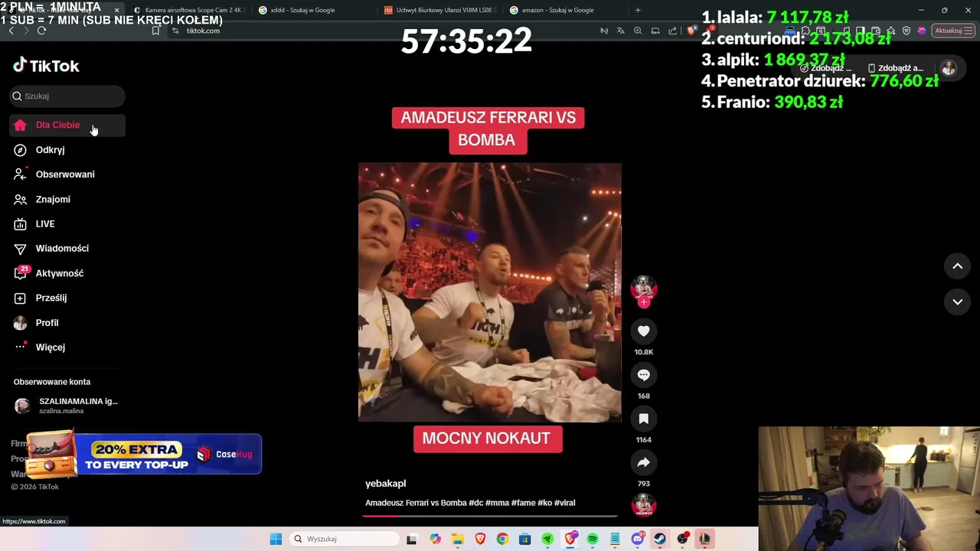Click the browser share icon
The height and width of the screenshot is (551, 980).
(672, 31)
